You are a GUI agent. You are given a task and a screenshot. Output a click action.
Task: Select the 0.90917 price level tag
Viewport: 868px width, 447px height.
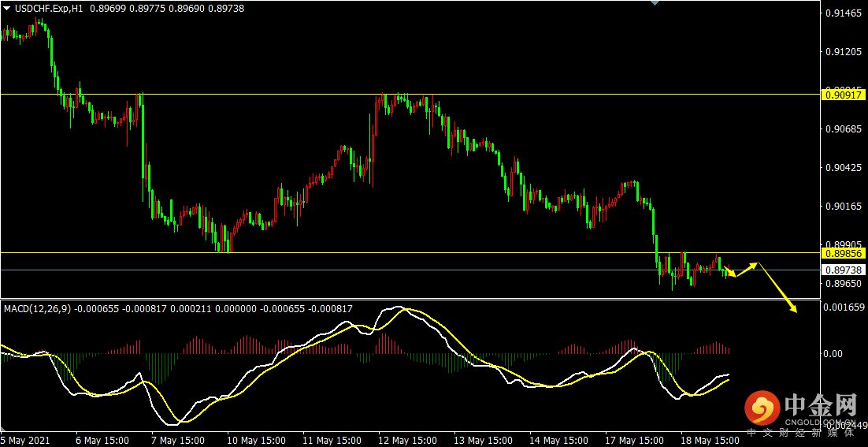tap(844, 95)
